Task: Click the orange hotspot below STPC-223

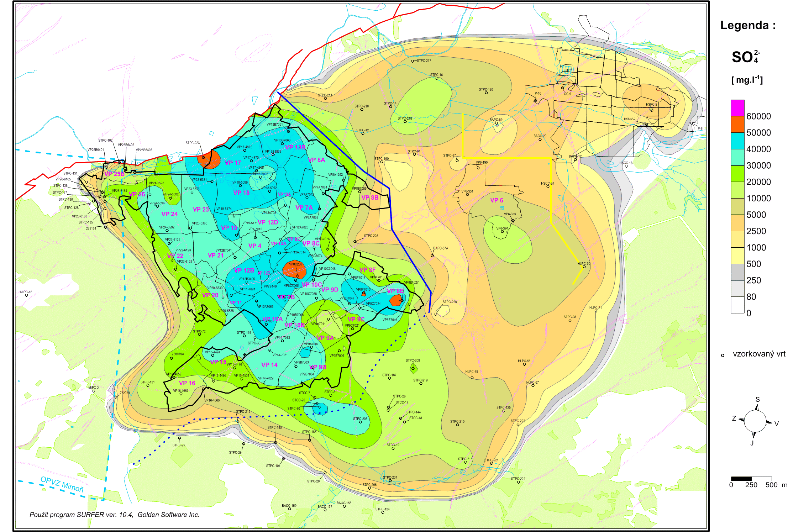Action: tap(209, 160)
